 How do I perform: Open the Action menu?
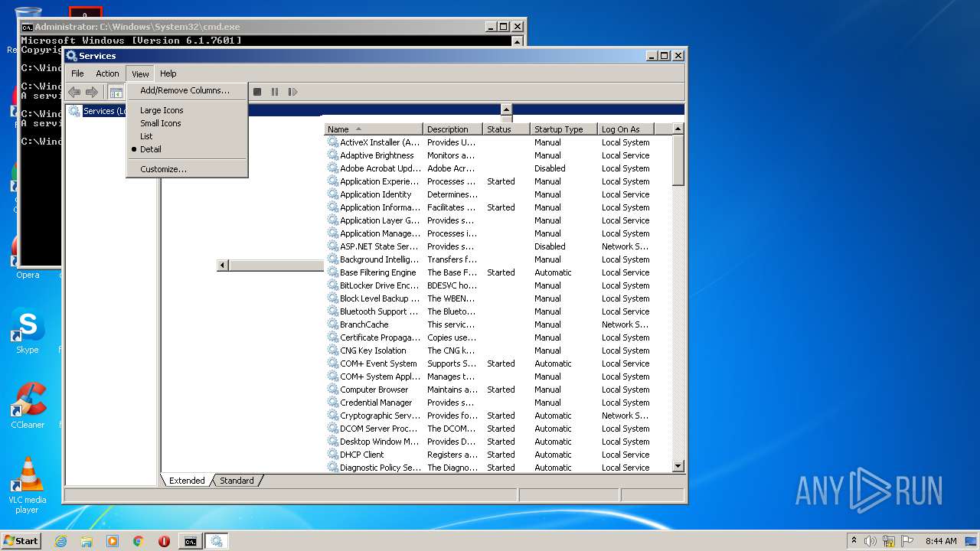(107, 73)
